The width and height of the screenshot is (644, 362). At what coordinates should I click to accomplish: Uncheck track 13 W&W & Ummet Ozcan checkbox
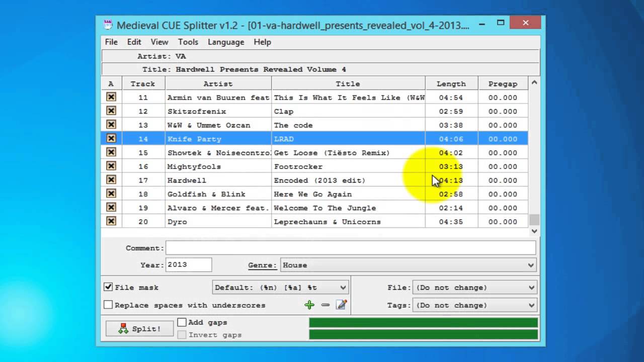[x=111, y=125]
